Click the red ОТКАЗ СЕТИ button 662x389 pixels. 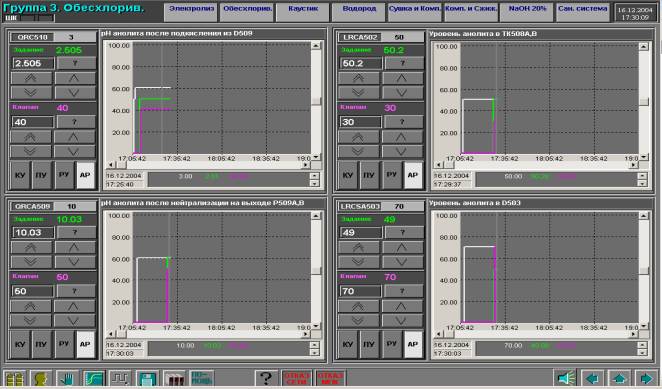pyautogui.click(x=296, y=378)
